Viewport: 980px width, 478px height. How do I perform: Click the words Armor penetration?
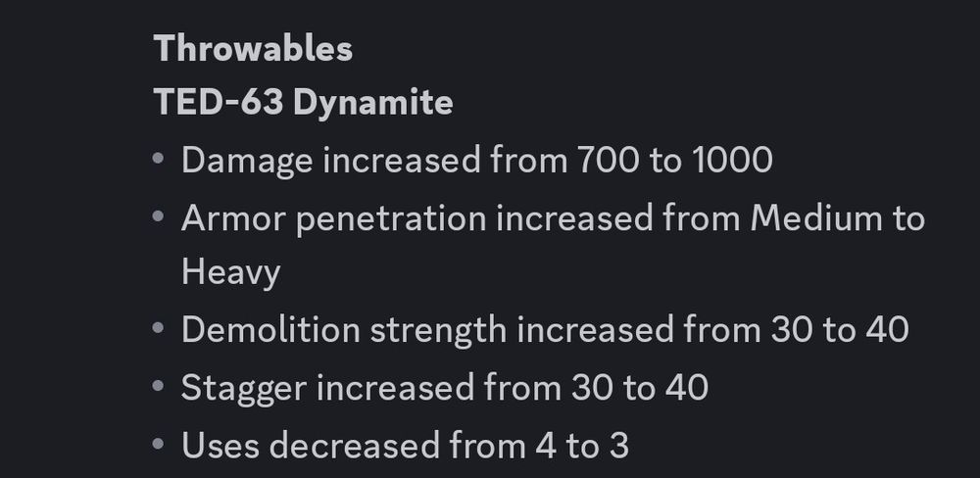pyautogui.click(x=334, y=220)
